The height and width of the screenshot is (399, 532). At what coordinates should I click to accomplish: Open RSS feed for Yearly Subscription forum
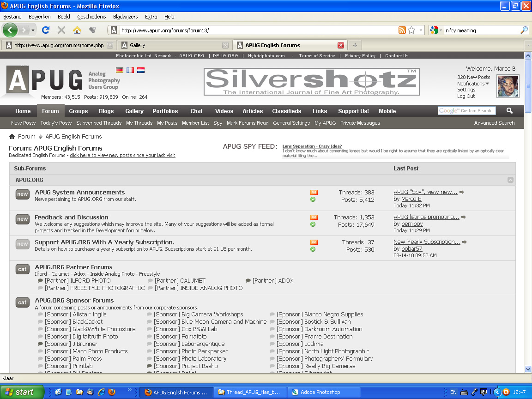[314, 242]
